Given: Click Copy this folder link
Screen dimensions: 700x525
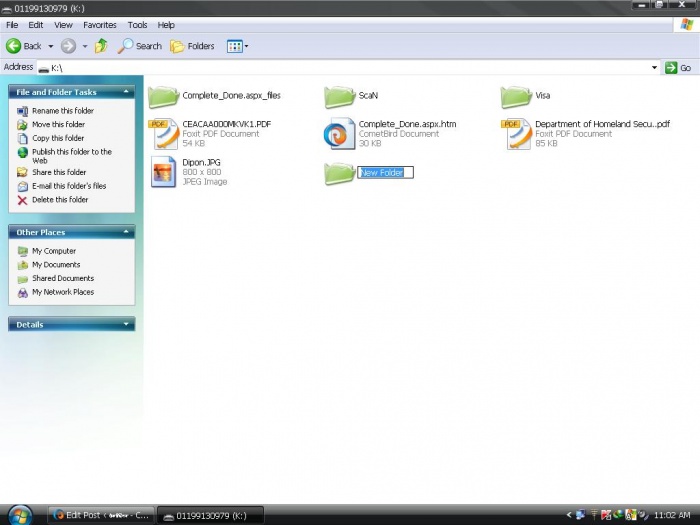Looking at the screenshot, I should (x=58, y=138).
